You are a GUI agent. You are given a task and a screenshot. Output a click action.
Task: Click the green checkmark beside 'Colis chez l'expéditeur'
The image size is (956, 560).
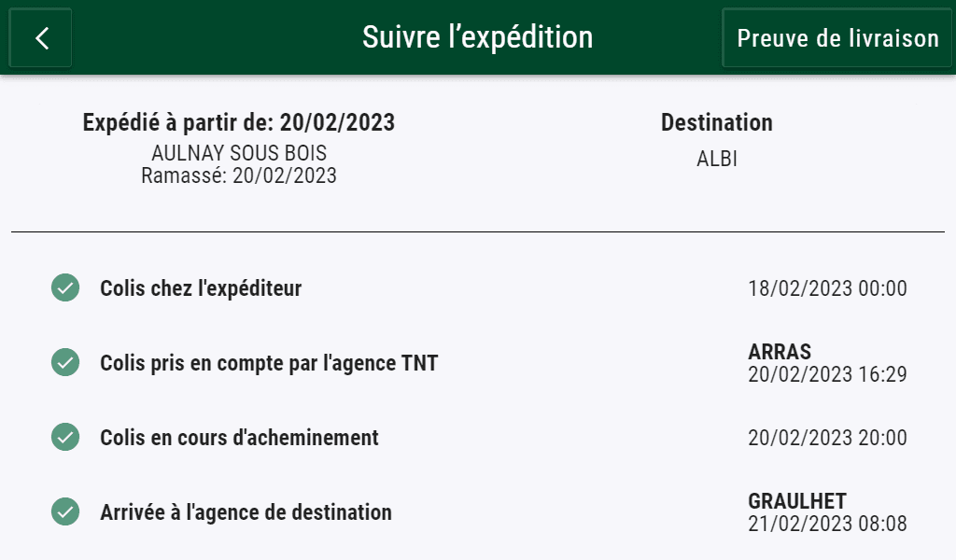[x=63, y=287]
